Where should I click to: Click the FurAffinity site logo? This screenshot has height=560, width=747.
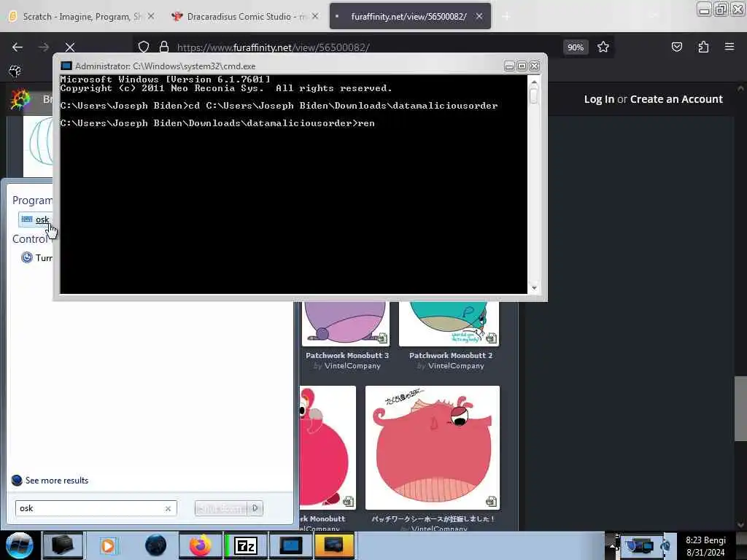click(x=20, y=99)
